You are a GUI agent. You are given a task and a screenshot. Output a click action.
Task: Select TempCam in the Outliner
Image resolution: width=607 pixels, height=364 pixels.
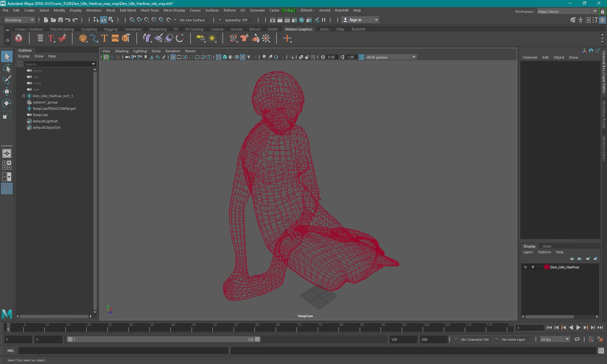(x=40, y=115)
